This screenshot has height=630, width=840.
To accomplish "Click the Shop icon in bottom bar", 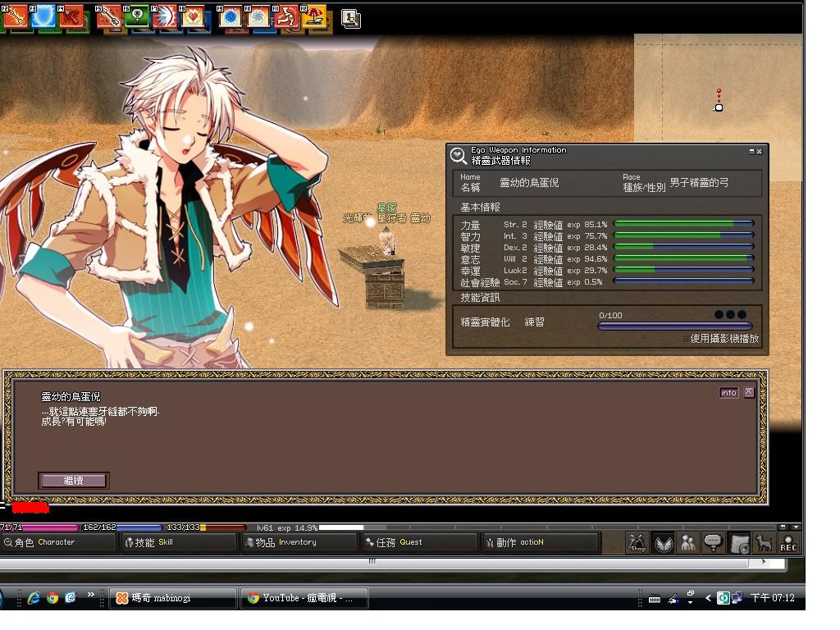I will (x=637, y=542).
